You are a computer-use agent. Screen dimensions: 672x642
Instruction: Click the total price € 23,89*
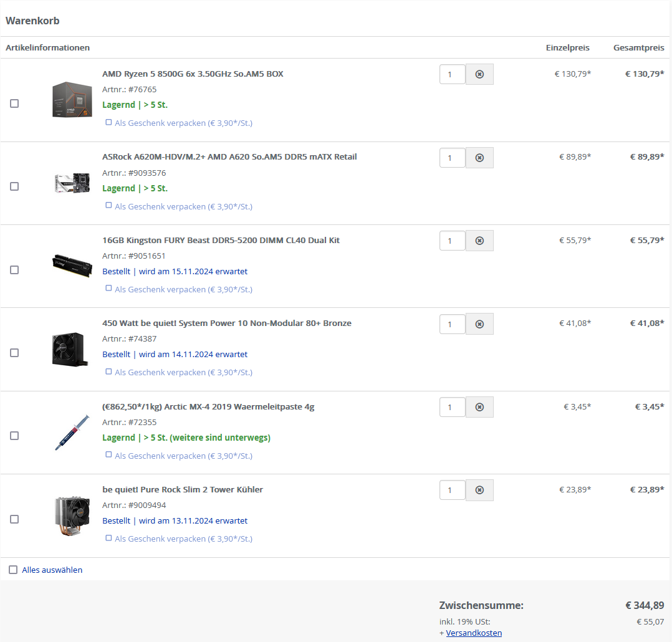pos(647,489)
